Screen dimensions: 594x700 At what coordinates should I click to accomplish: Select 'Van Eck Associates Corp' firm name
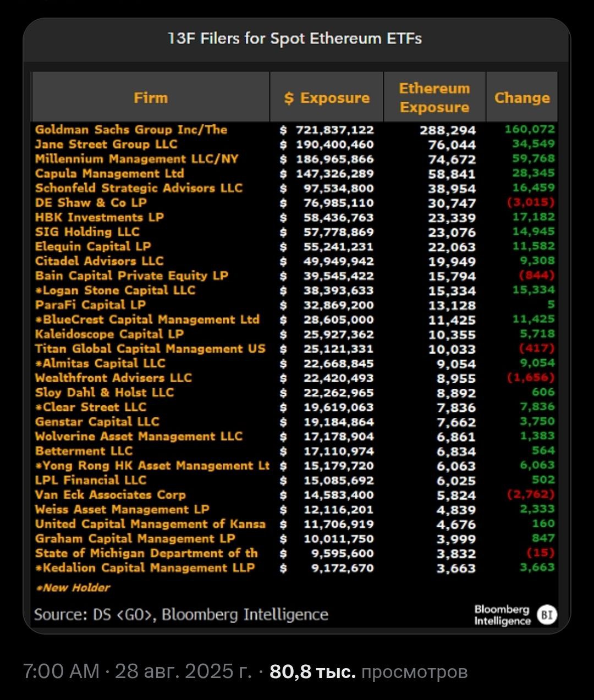click(x=110, y=494)
